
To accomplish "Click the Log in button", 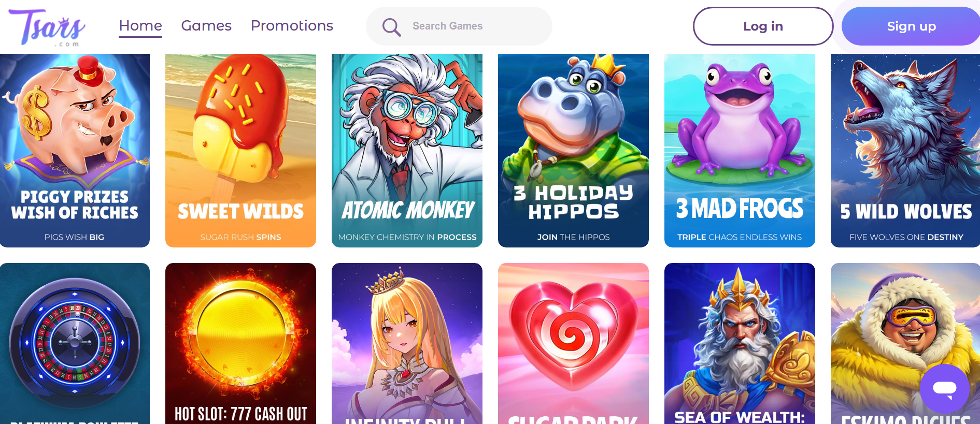I will [763, 26].
